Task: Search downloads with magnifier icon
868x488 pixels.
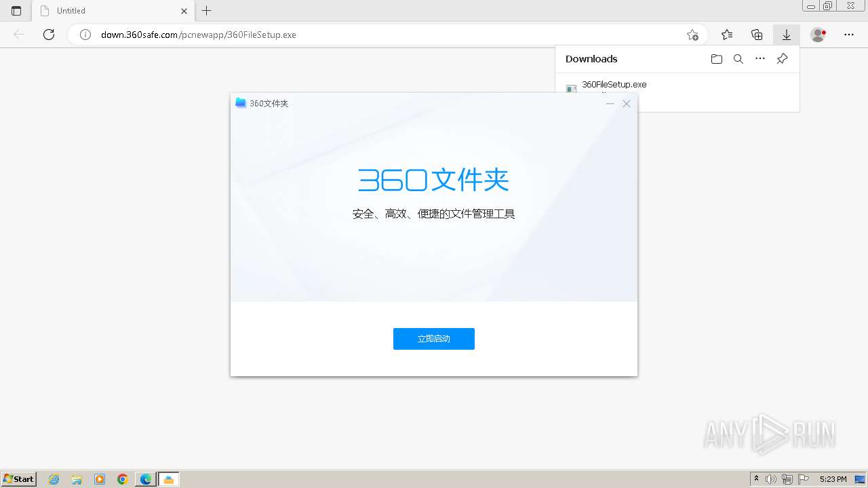Action: point(738,59)
